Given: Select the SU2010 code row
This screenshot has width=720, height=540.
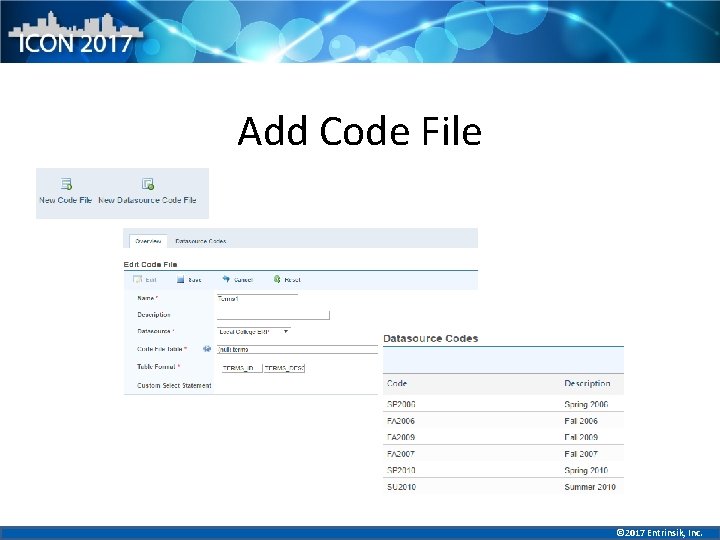Looking at the screenshot, I should [x=503, y=487].
